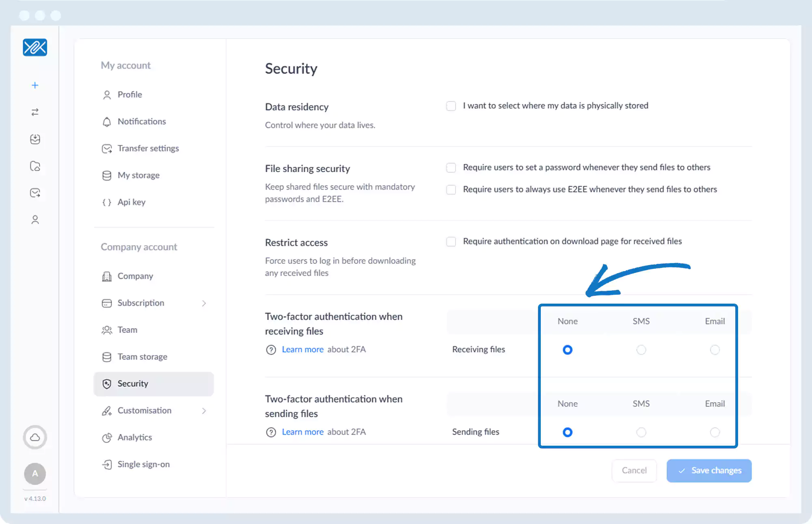Click the plus icon in left sidebar

(x=35, y=85)
